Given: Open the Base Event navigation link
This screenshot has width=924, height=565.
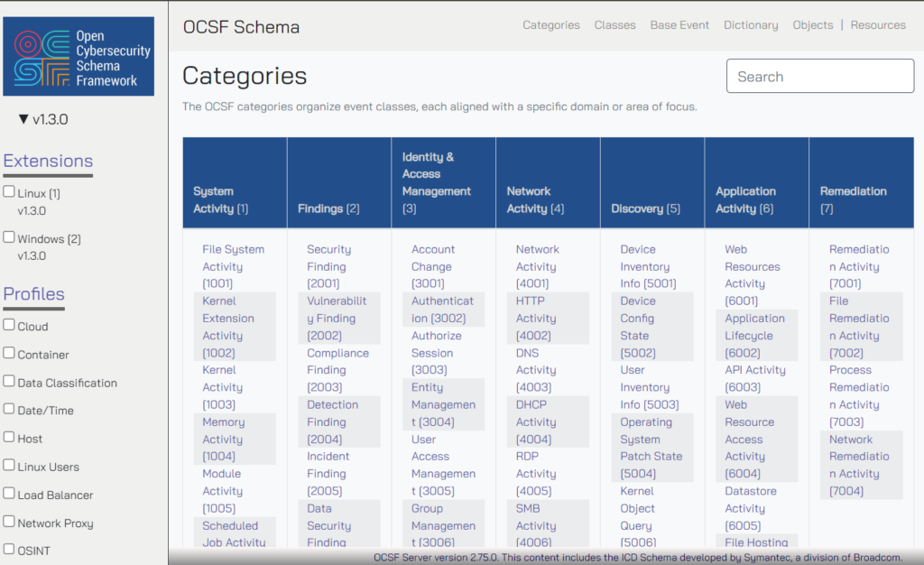Looking at the screenshot, I should point(679,25).
